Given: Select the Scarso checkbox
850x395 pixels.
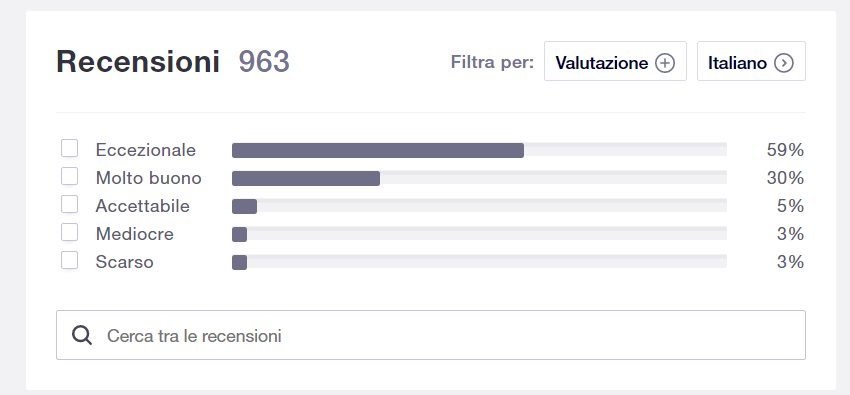Looking at the screenshot, I should coord(69,261).
